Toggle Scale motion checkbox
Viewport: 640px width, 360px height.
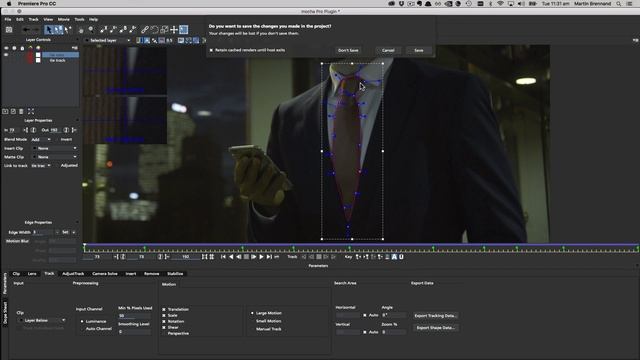[x=164, y=316]
